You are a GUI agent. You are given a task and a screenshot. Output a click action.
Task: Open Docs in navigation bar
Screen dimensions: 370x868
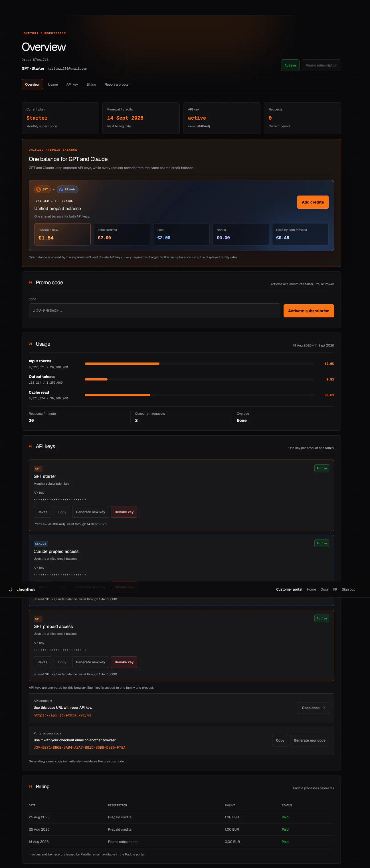pos(325,589)
